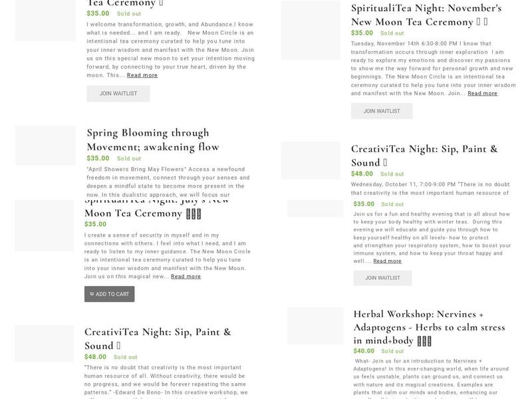Image resolution: width=532 pixels, height=399 pixels.
Task: Click the cart icon in Add to Cart
Action: coord(91,294)
